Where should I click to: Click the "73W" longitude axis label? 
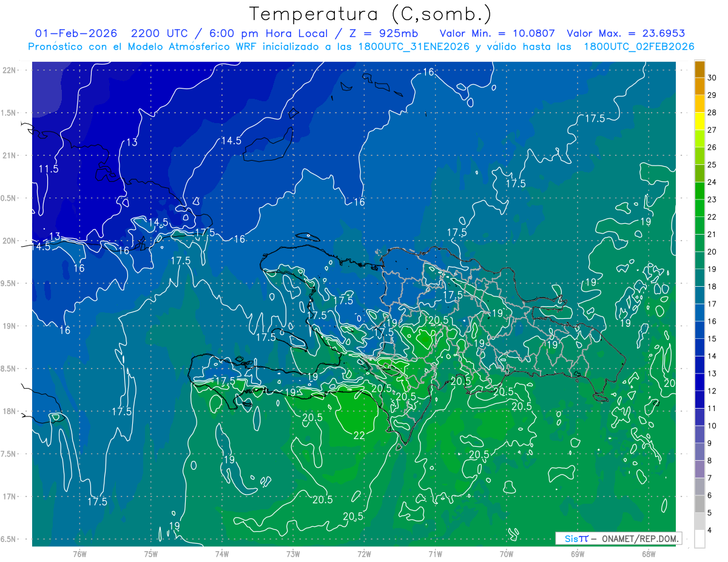pyautogui.click(x=293, y=554)
